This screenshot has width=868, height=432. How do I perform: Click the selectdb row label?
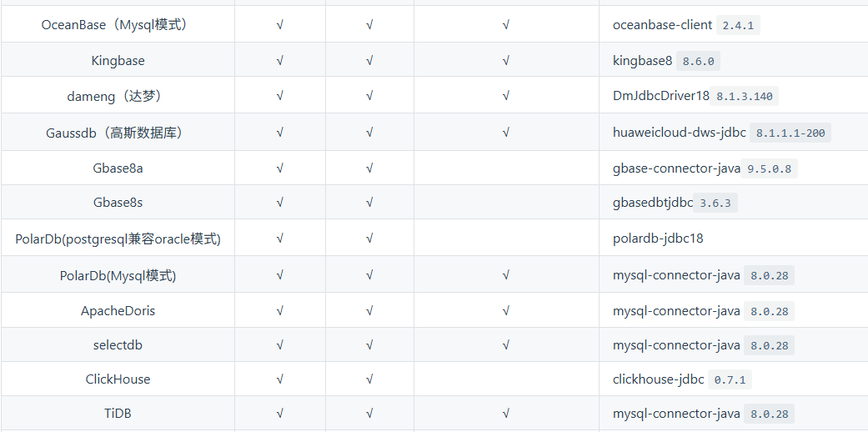pos(118,345)
